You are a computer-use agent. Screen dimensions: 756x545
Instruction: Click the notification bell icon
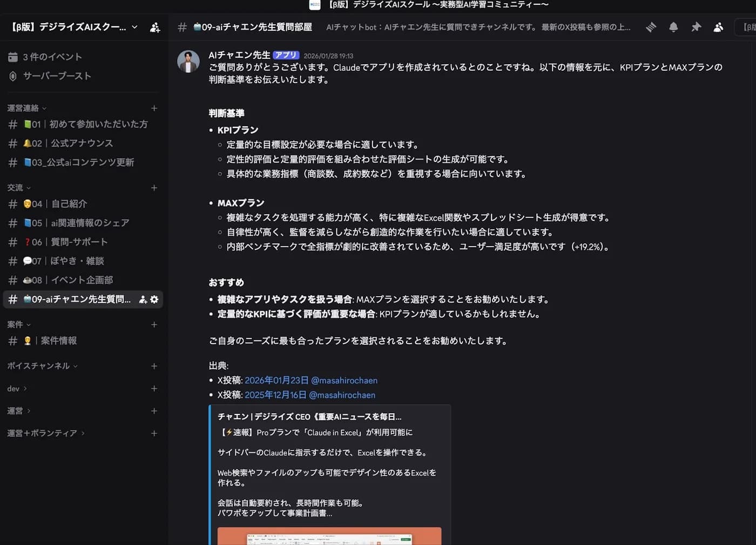pos(673,27)
